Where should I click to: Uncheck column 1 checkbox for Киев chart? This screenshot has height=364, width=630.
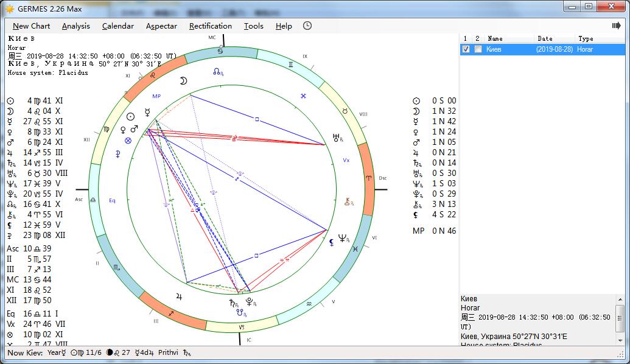tap(466, 49)
